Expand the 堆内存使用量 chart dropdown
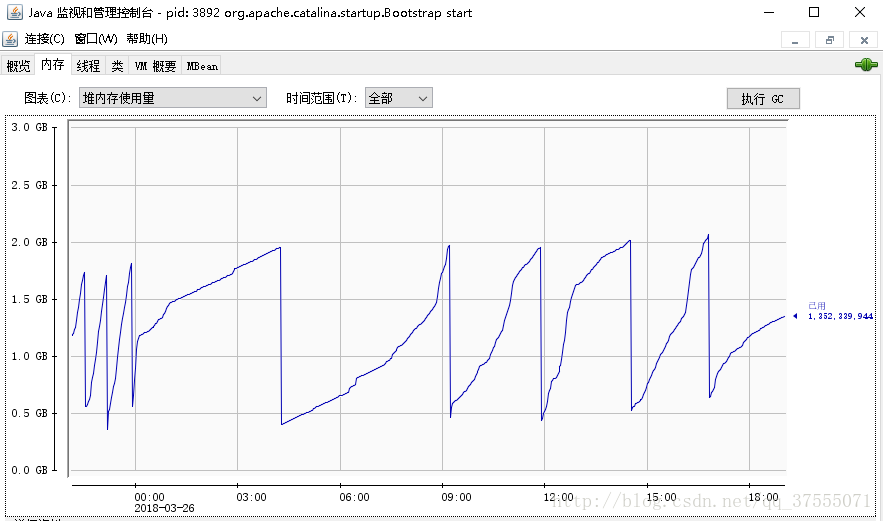 click(172, 98)
